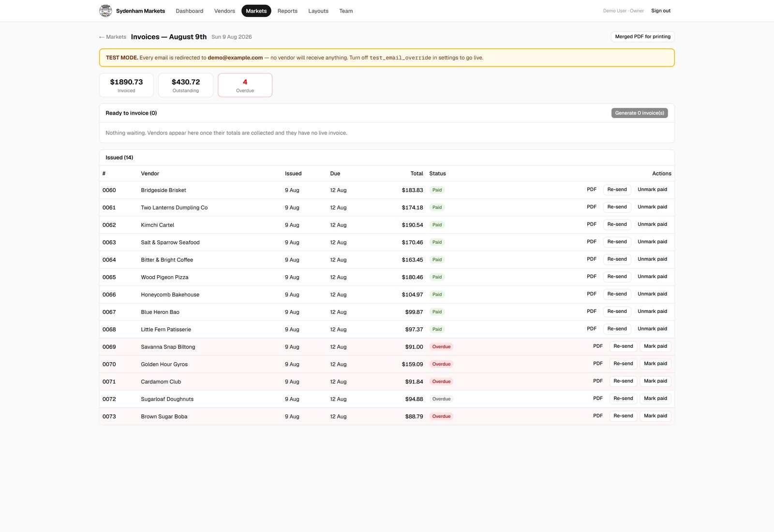Re-send invoice 0073 to Brown Sugar Boba
Viewport: 774px width, 532px height.
click(623, 416)
